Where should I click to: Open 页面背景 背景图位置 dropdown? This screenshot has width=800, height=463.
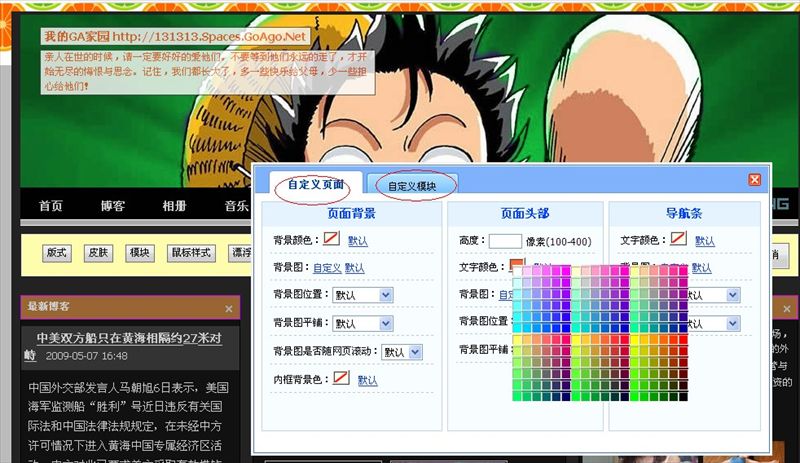click(362, 295)
